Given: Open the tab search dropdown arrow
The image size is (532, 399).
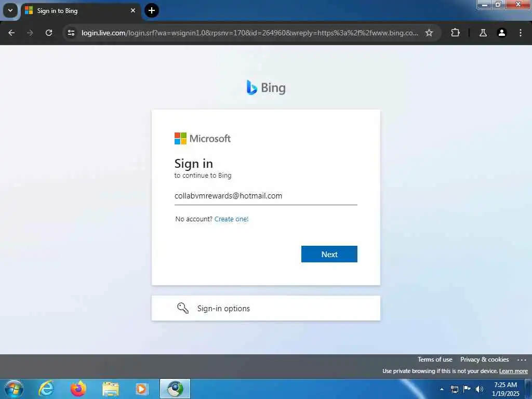Looking at the screenshot, I should [10, 10].
